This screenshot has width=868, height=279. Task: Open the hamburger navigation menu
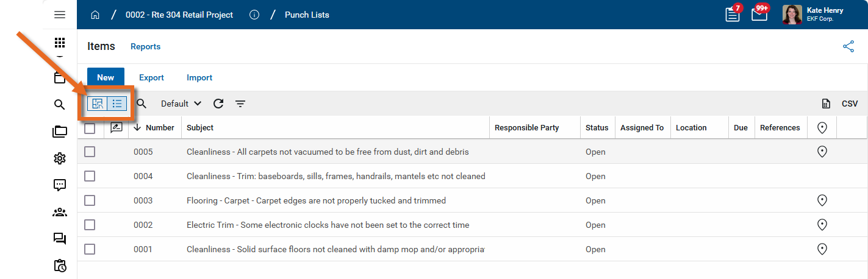[x=60, y=15]
